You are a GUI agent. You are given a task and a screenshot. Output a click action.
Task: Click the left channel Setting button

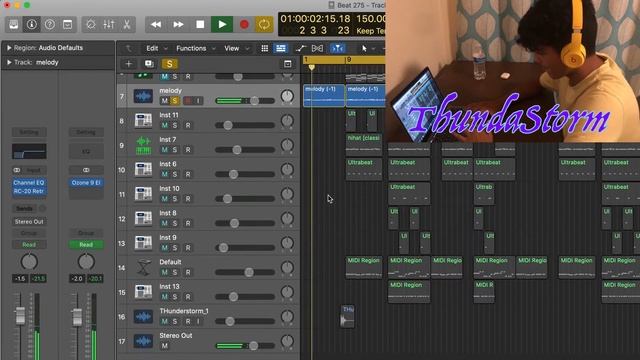pyautogui.click(x=29, y=132)
